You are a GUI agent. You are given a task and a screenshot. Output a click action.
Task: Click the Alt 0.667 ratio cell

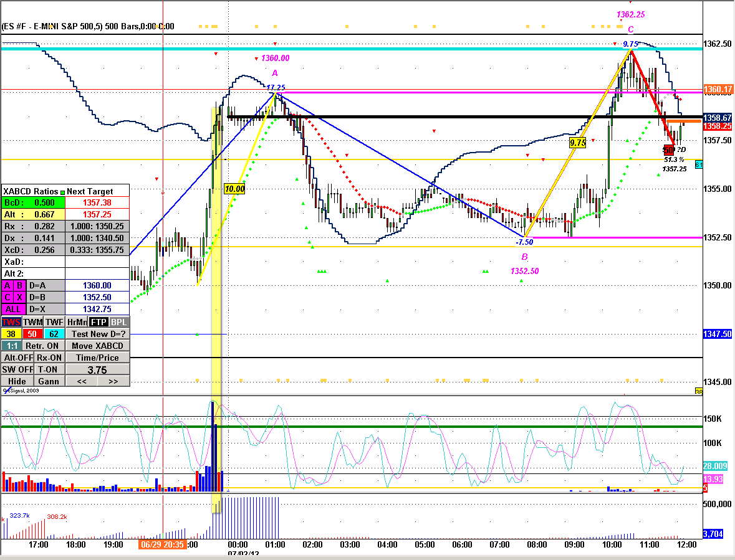pos(33,214)
